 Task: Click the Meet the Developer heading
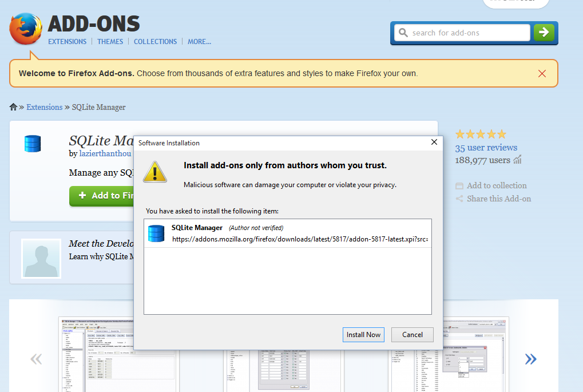click(x=101, y=244)
